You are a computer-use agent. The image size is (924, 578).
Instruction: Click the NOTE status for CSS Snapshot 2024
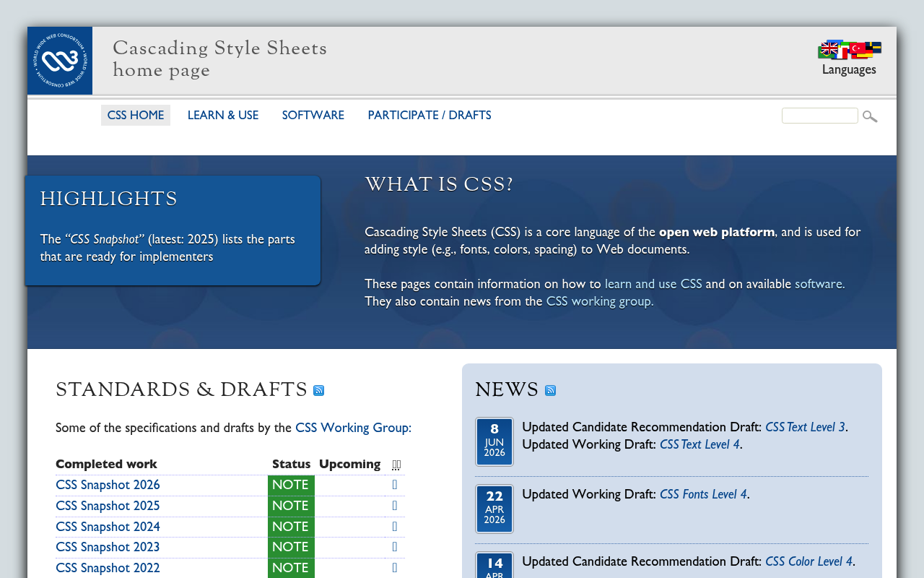coord(291,527)
